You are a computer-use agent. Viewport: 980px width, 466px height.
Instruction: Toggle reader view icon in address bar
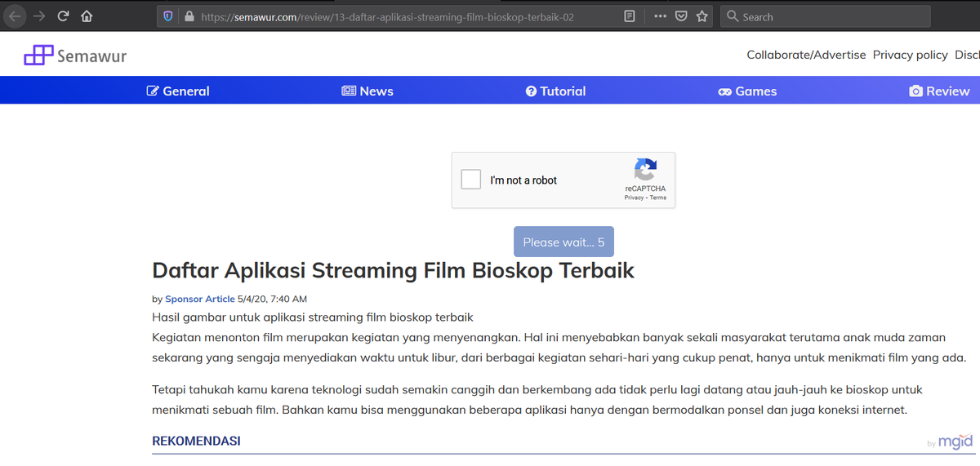[x=629, y=16]
